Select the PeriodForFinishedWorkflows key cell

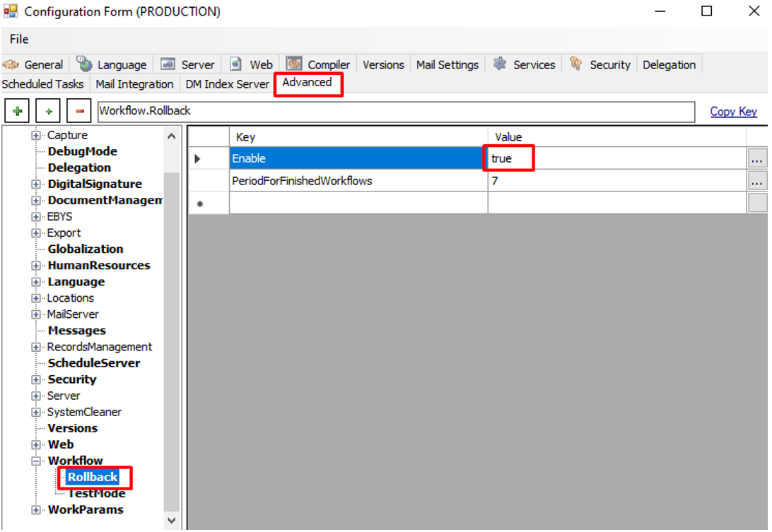pos(358,181)
